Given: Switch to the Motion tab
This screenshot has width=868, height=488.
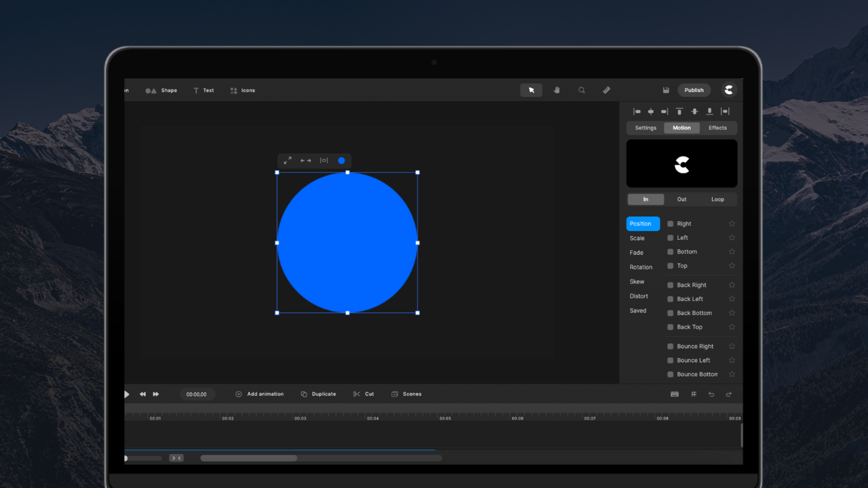Looking at the screenshot, I should 682,128.
